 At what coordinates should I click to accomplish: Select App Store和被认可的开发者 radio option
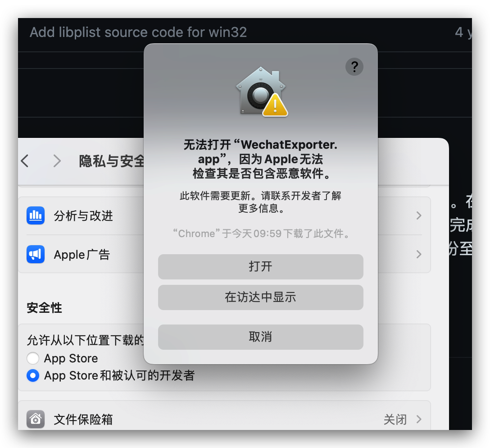coord(33,375)
